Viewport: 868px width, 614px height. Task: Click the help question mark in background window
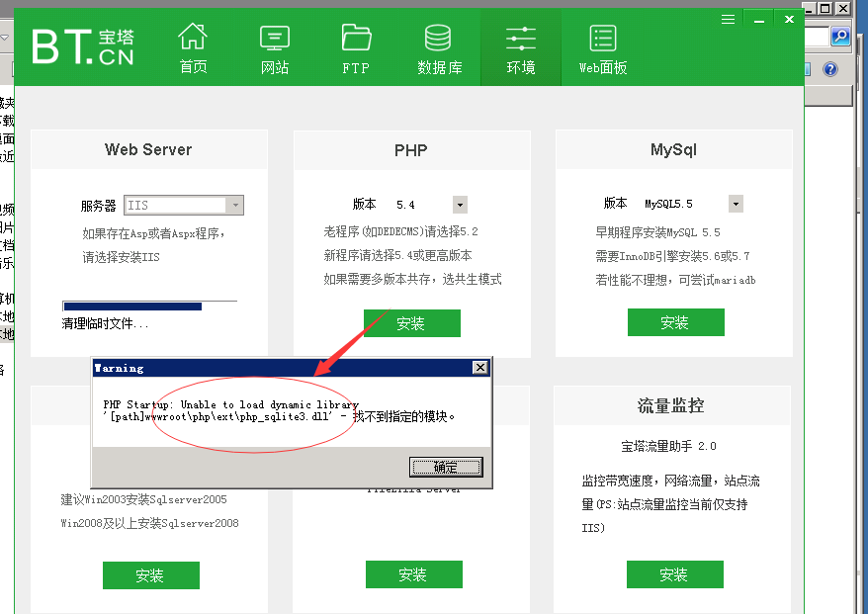(830, 69)
